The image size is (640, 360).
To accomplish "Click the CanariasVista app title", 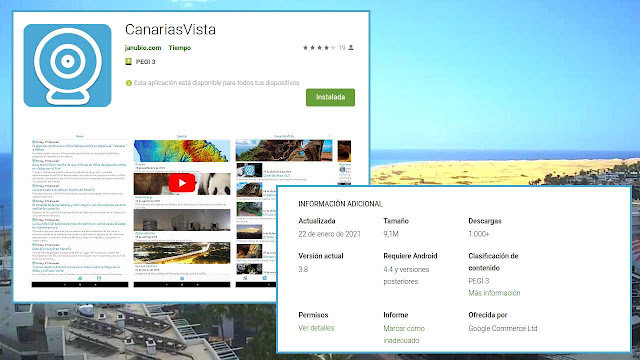I will coord(170,29).
